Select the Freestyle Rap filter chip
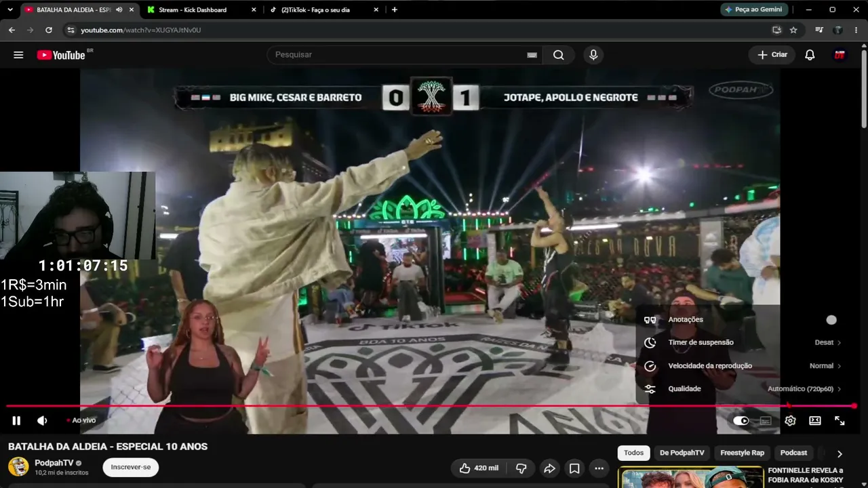 (x=742, y=453)
